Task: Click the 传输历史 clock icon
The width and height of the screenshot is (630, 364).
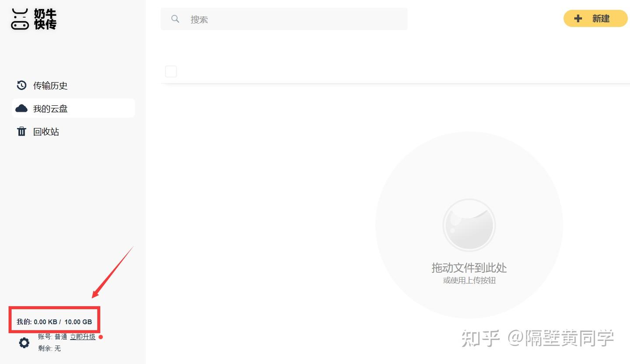Action: point(21,85)
